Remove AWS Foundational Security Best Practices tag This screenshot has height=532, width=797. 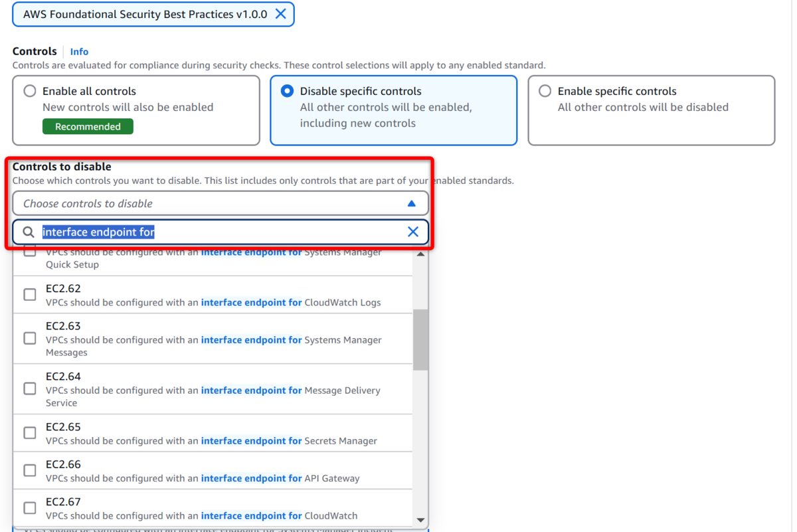281,14
